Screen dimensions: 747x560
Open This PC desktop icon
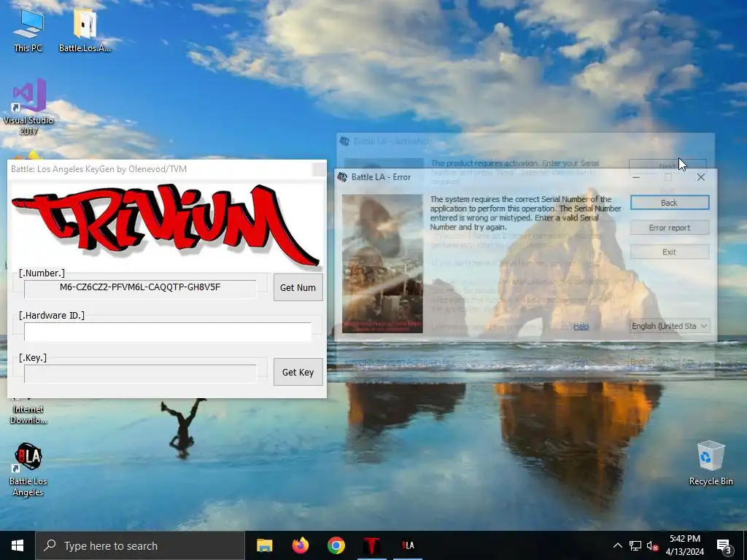[28, 30]
